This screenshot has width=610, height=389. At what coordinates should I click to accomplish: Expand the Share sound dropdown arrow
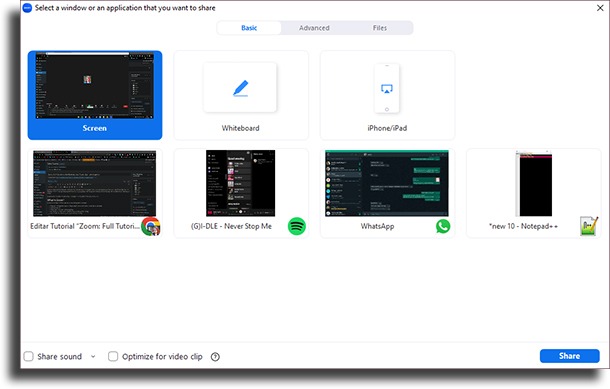[x=93, y=356]
